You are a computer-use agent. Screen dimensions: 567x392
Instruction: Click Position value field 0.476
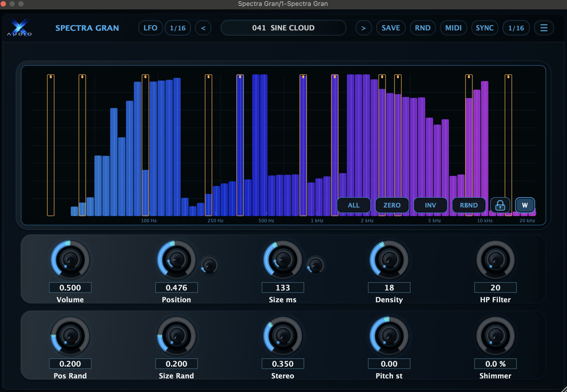click(x=177, y=288)
